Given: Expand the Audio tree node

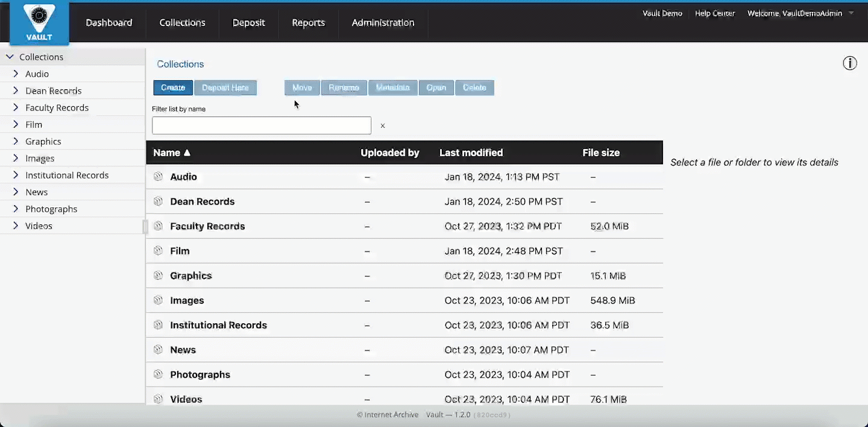Looking at the screenshot, I should pyautogui.click(x=16, y=74).
